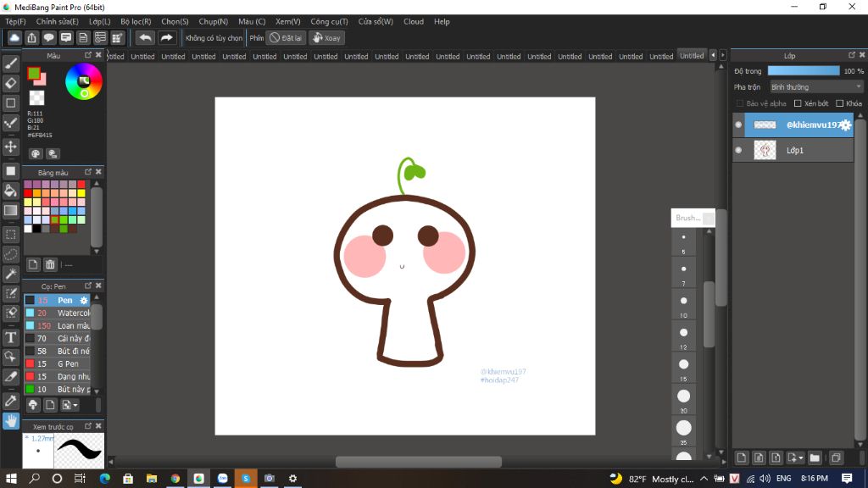The width and height of the screenshot is (868, 488).
Task: Activate the Text tool
Action: tap(11, 337)
